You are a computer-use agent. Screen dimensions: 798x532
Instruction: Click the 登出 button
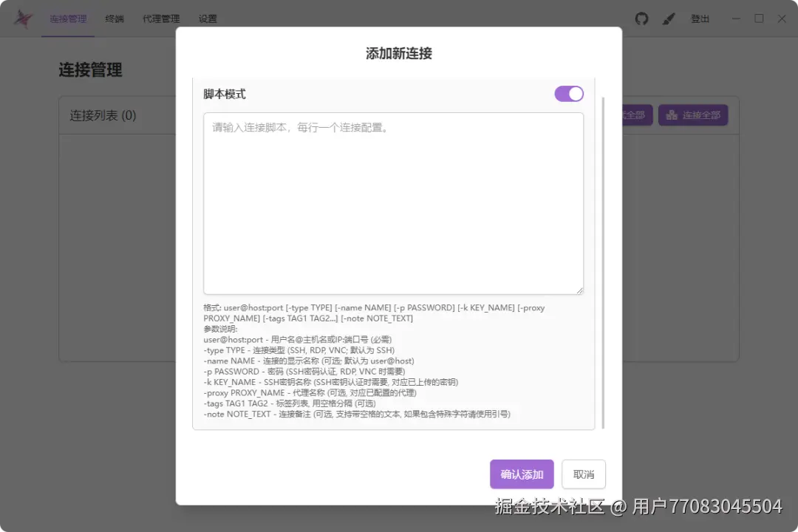(700, 18)
